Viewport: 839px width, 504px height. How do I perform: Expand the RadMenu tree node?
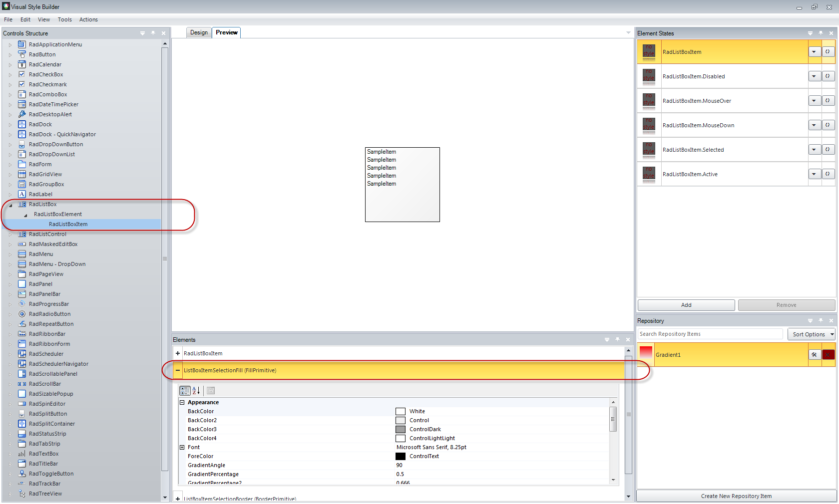click(x=10, y=254)
